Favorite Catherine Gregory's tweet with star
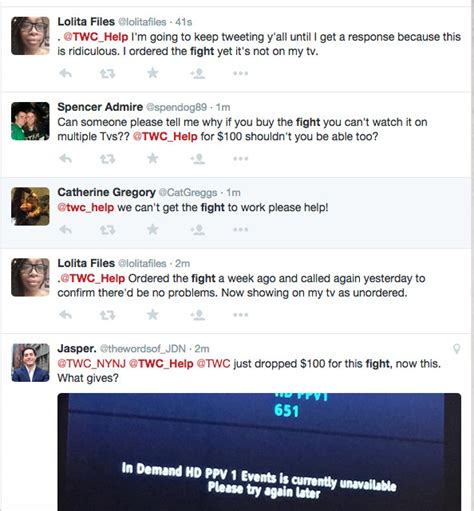Screen dimensions: 474x511 pyautogui.click(x=153, y=229)
